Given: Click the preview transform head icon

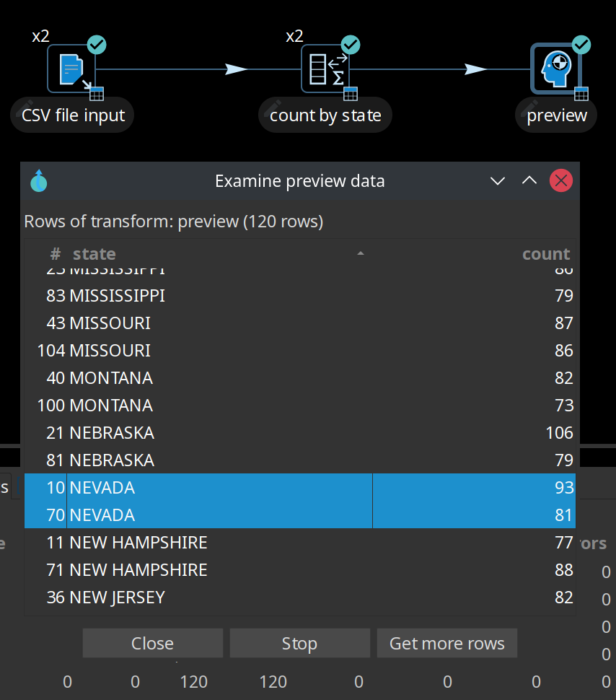Looking at the screenshot, I should [555, 69].
